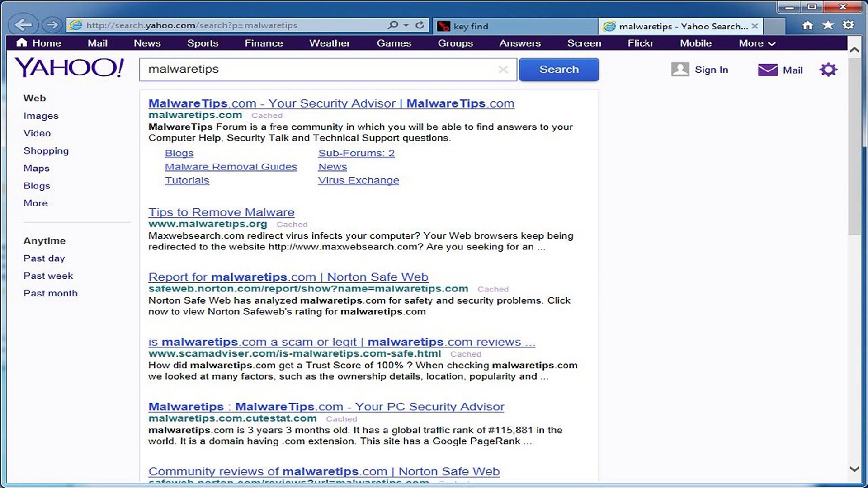Open the Sub-Forums: 2 sublink

(x=356, y=153)
